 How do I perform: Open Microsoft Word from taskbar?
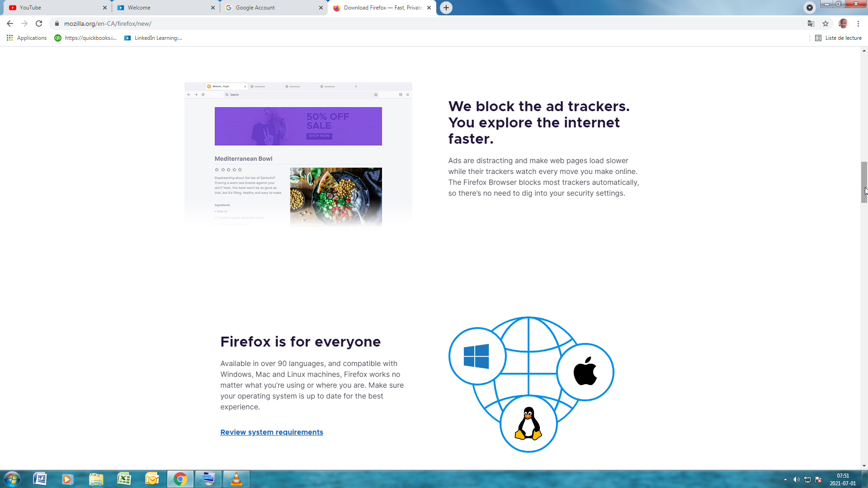(40, 479)
